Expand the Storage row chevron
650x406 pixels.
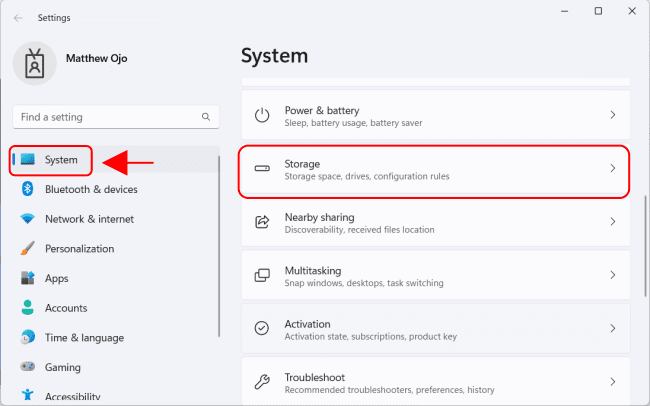613,168
